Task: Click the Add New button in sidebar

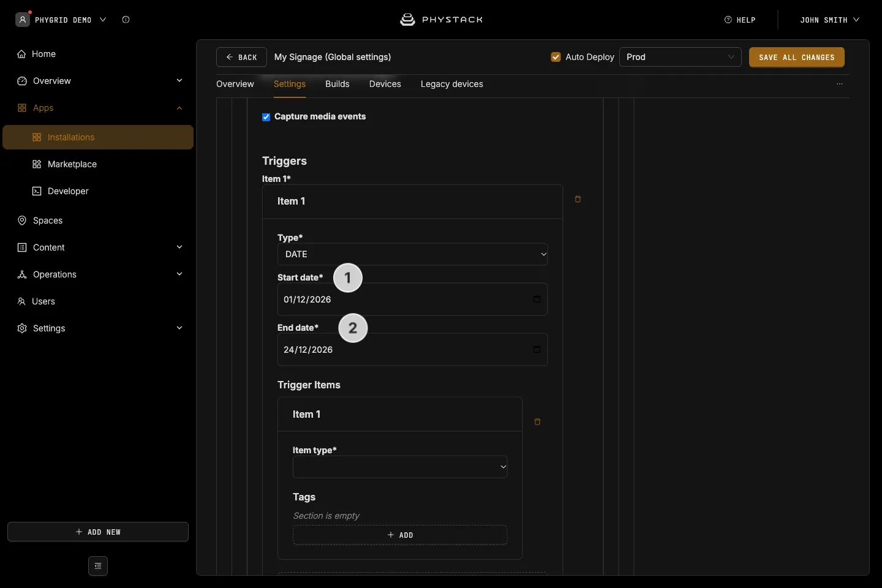Action: coord(98,532)
